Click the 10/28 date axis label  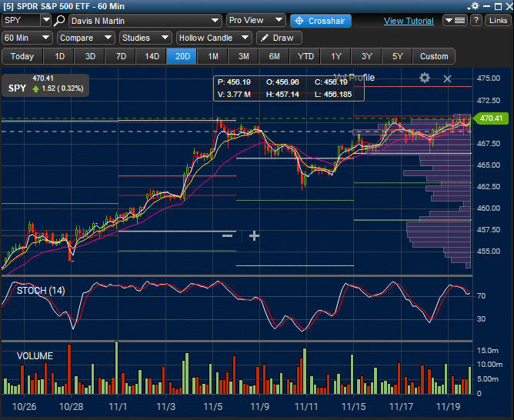pyautogui.click(x=71, y=407)
